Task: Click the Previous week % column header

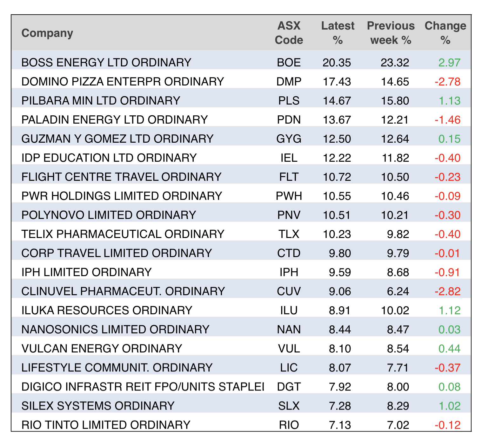Action: [391, 33]
